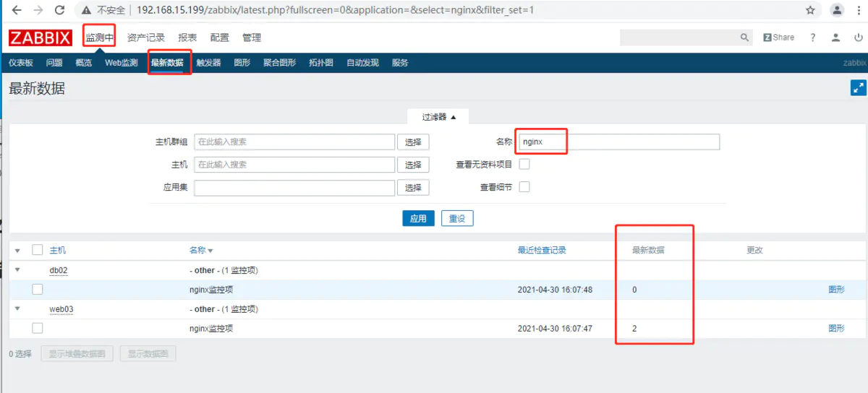Click the browser forward arrow
This screenshot has height=393, width=868.
tap(38, 11)
